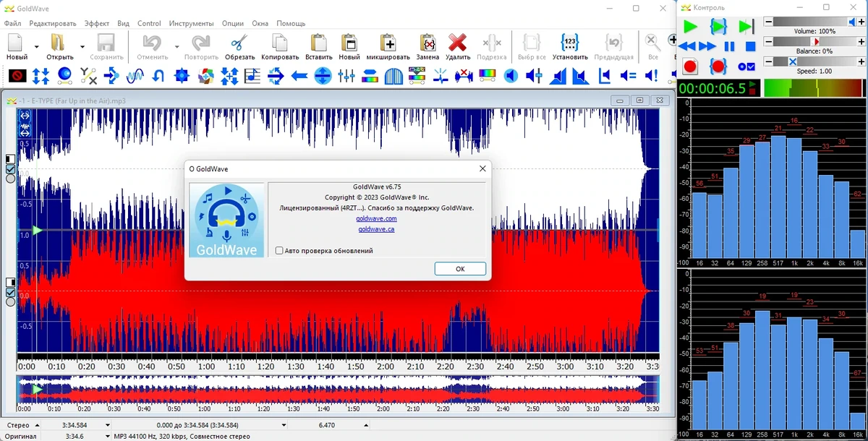868x441 pixels.
Task: Apply the Fade Out falling ramp icon
Action: click(x=580, y=74)
